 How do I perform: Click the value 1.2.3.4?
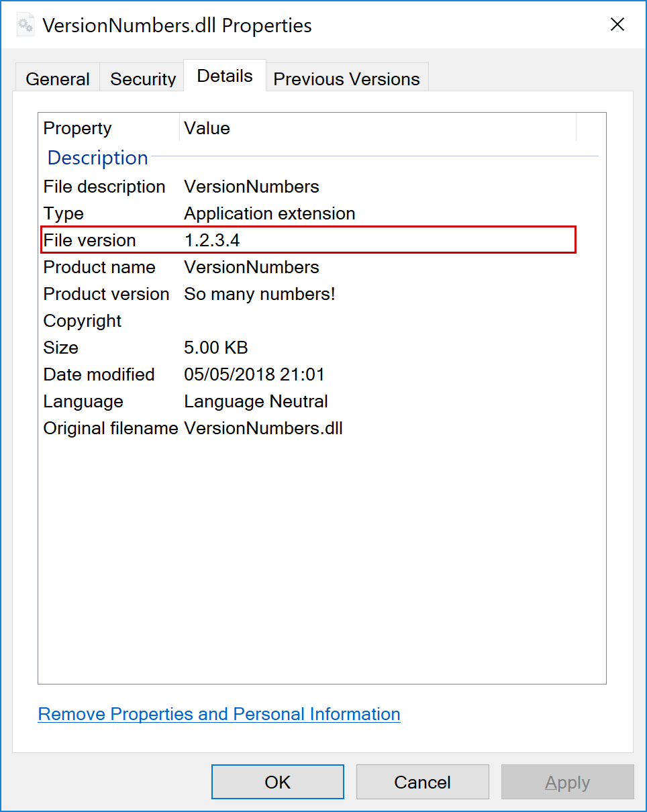click(212, 240)
